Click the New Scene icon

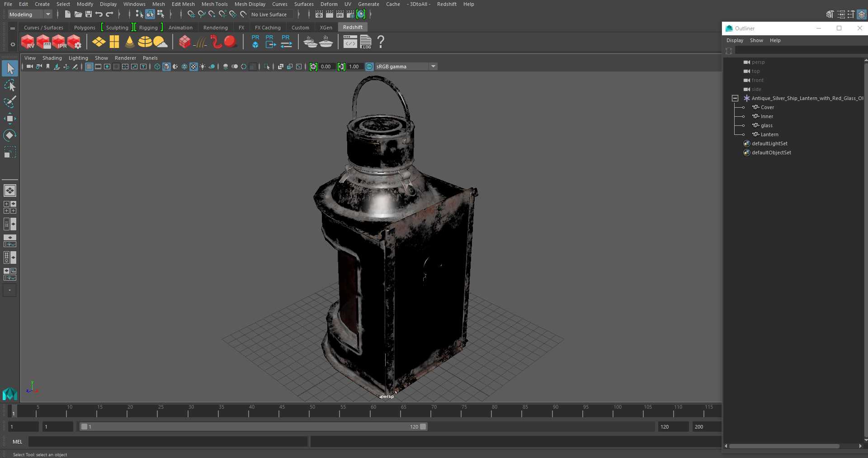67,14
